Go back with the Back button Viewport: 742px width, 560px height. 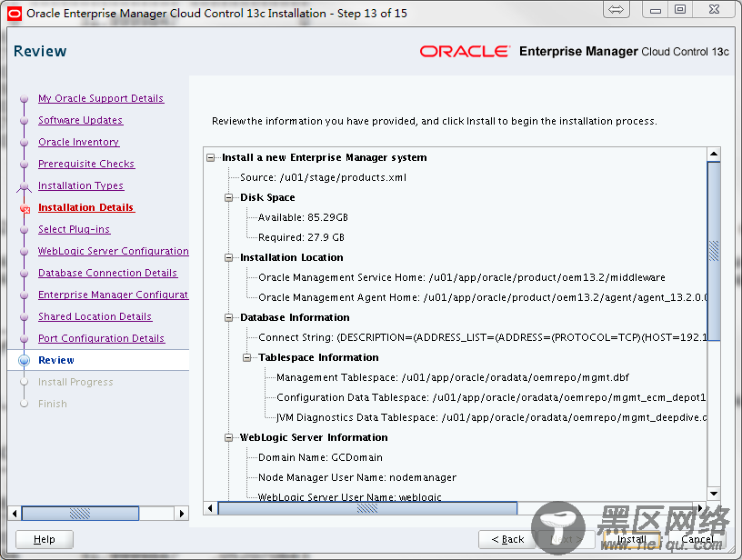[x=507, y=539]
